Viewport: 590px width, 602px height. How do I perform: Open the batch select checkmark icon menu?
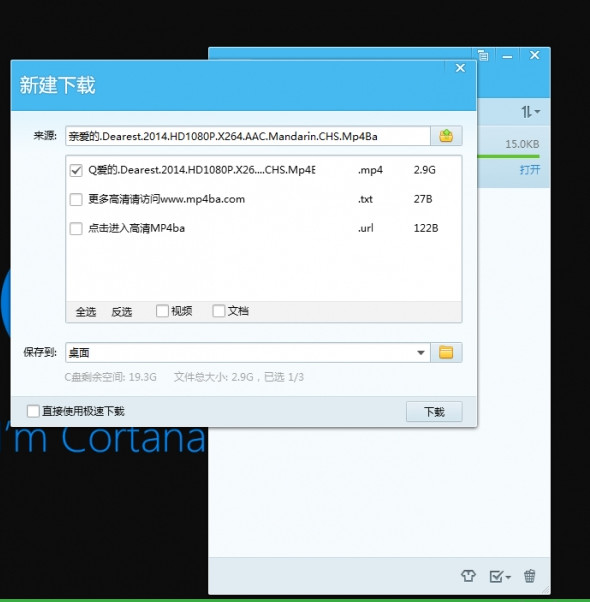pos(500,576)
